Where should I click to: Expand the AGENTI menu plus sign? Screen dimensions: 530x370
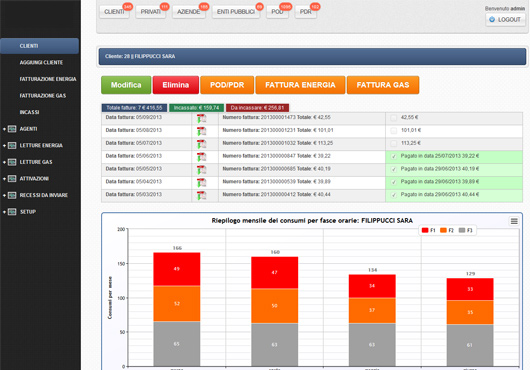click(4, 129)
